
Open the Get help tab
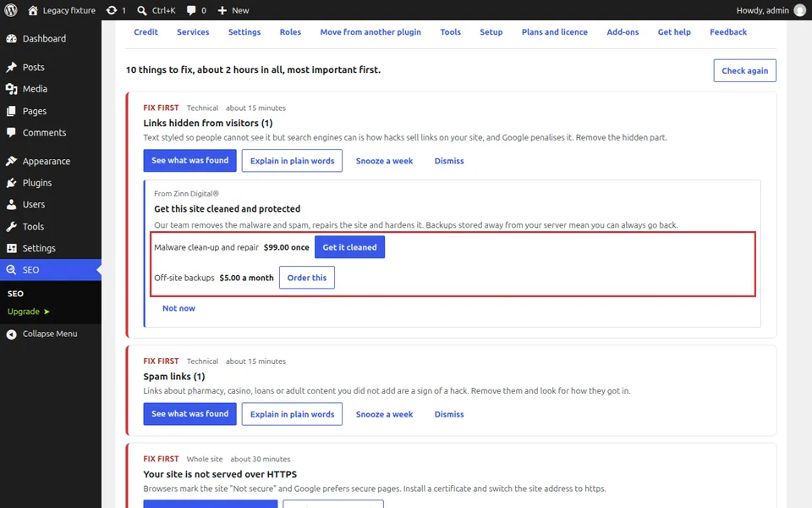(x=674, y=32)
